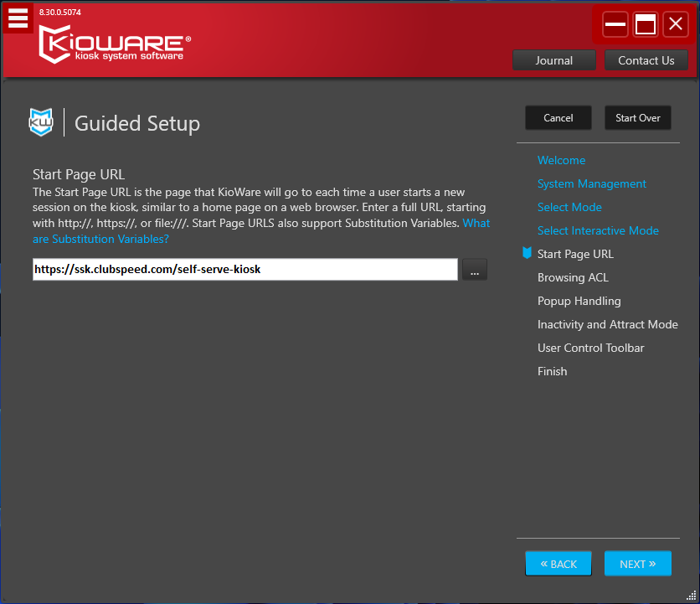Image resolution: width=700 pixels, height=604 pixels.
Task: Select Inactivity and Attract Mode step
Action: 608,324
